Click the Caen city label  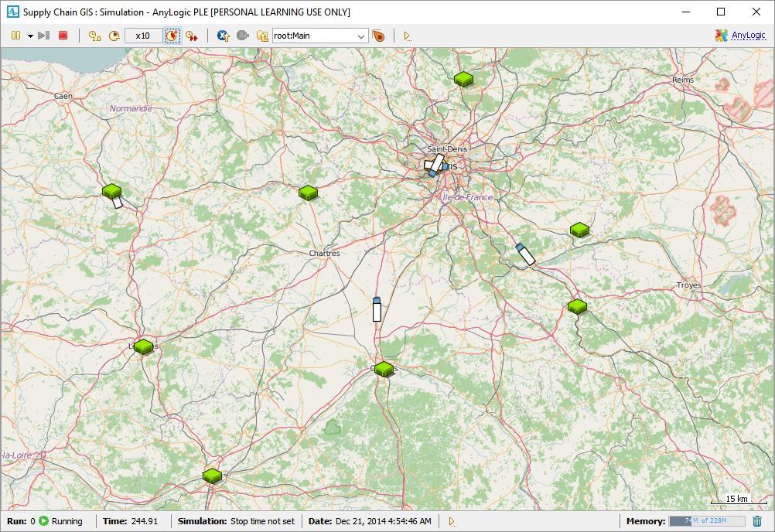[x=63, y=96]
